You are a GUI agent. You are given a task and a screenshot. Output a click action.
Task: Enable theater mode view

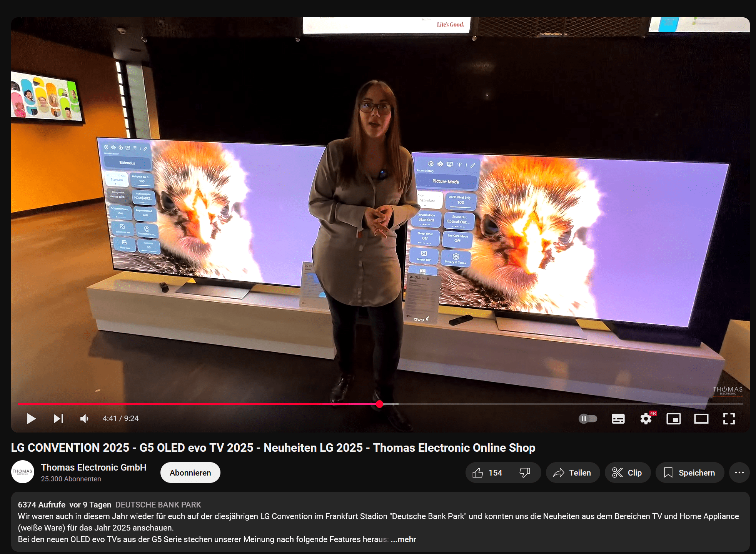point(701,419)
